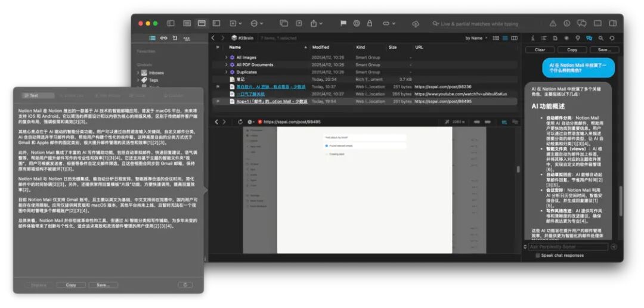Viewport: 644px width, 308px height.
Task: Open the inspector search magnifier tab
Action: point(600,38)
